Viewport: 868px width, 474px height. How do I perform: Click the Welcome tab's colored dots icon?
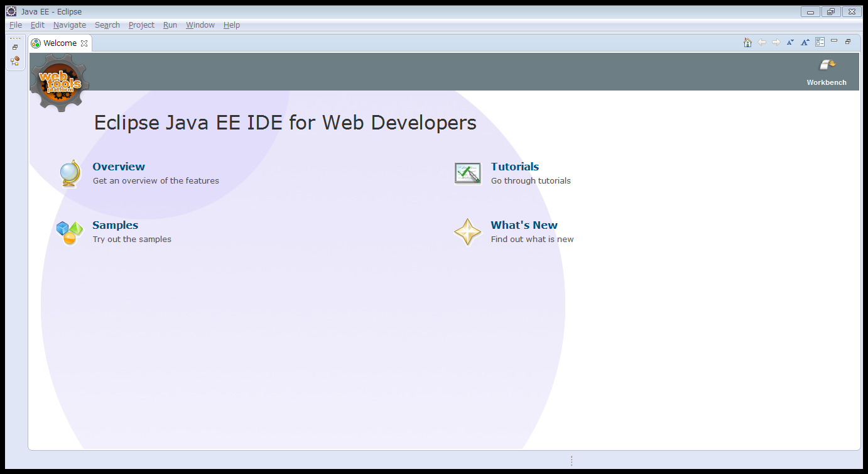(36, 43)
